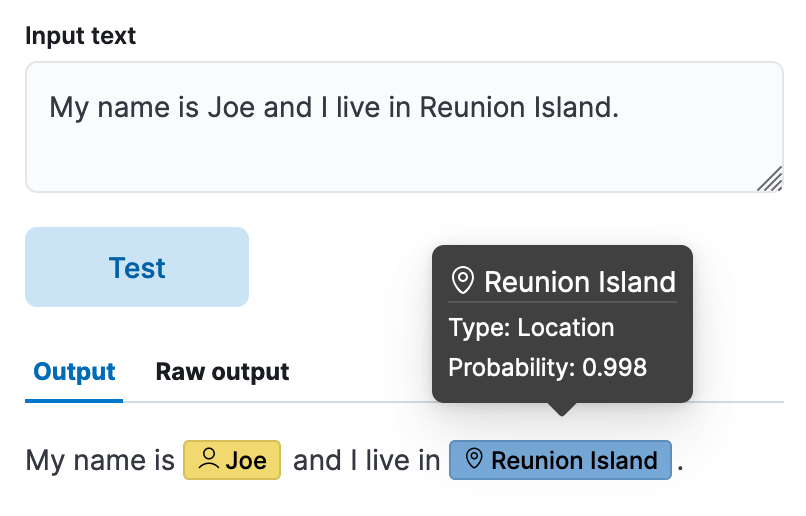This screenshot has width=806, height=516.
Task: Click the location pin in the blue badge
Action: click(475, 460)
